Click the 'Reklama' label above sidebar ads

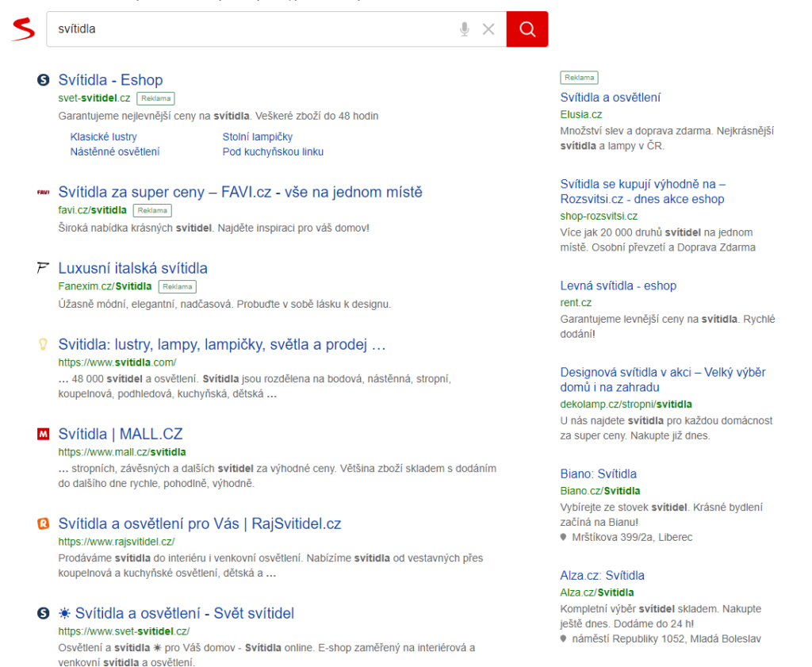coord(579,78)
